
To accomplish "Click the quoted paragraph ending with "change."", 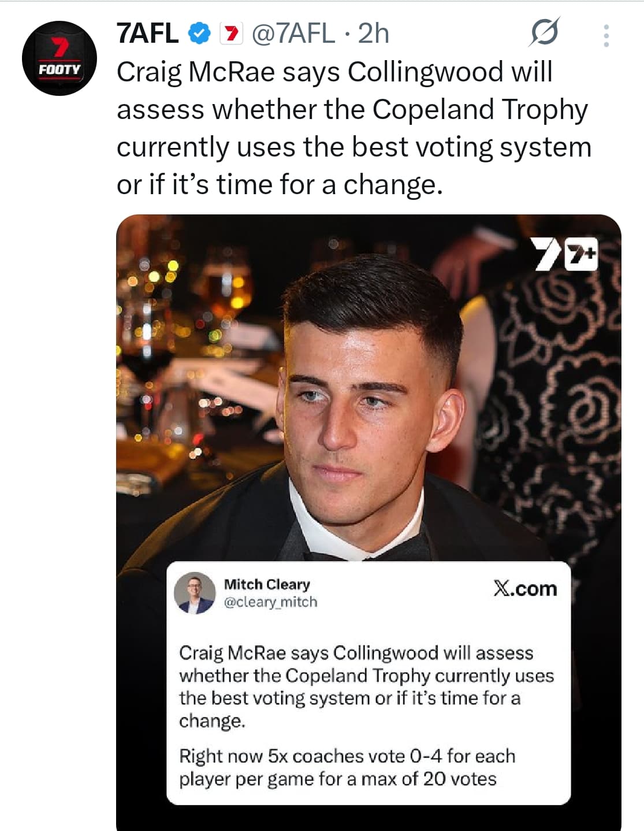I will pyautogui.click(x=366, y=687).
